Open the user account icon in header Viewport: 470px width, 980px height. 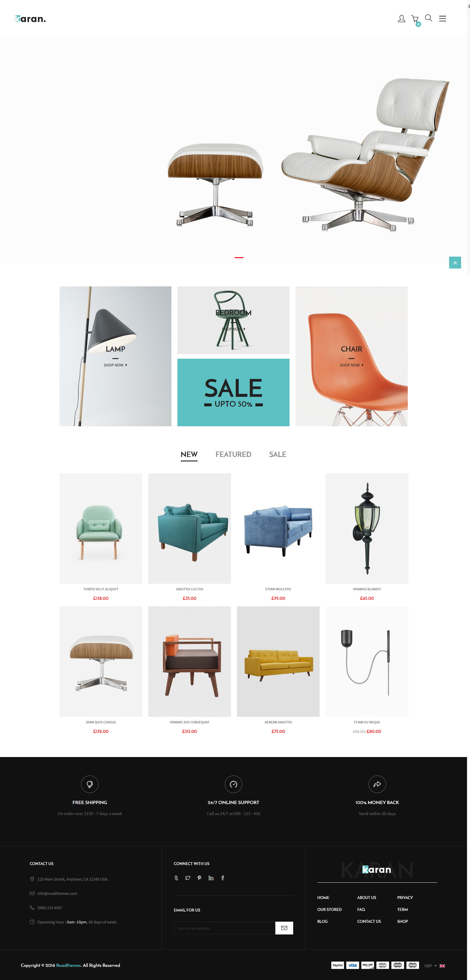[x=401, y=19]
